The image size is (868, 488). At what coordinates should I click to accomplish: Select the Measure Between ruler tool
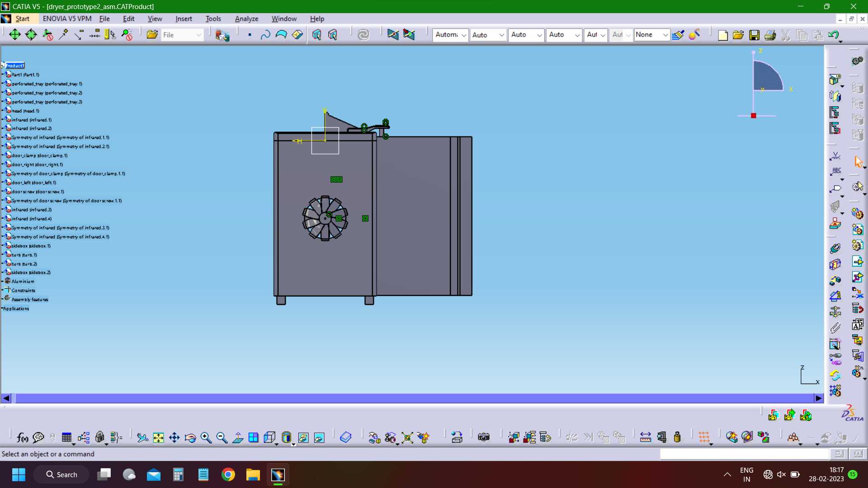point(646,437)
